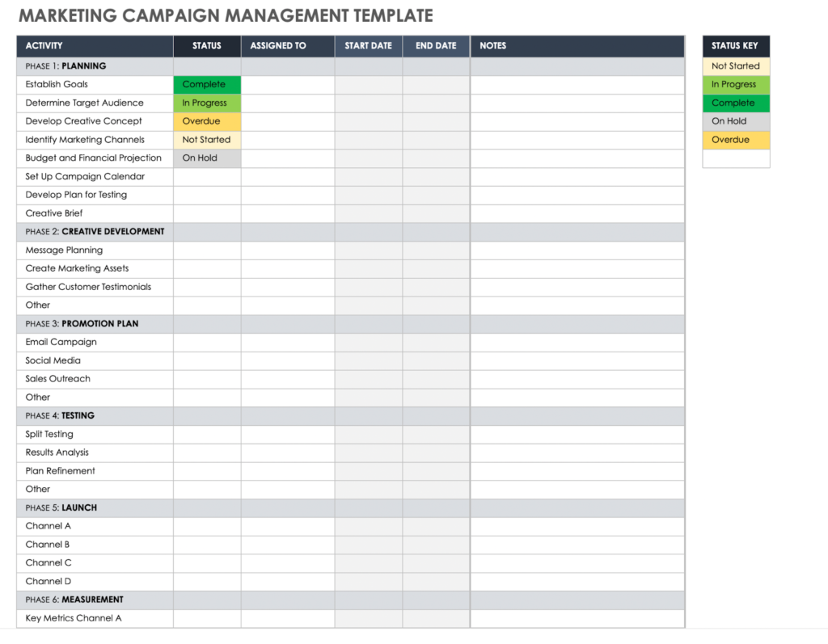Viewport: 828px width, 644px height.
Task: Select the Plan Refinement cell
Action: [x=95, y=471]
